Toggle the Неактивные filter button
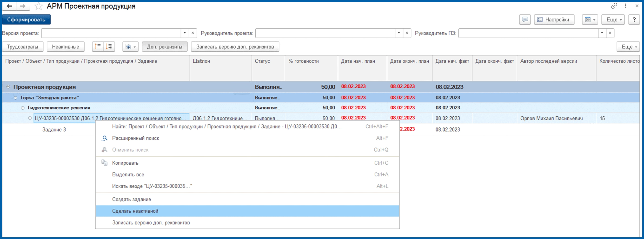This screenshot has height=239, width=644. (x=65, y=47)
